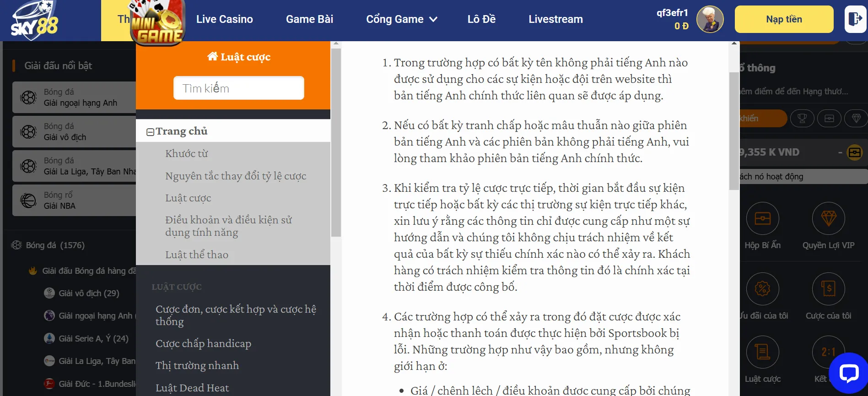Click the small chest icon button beside trophy

829,119
